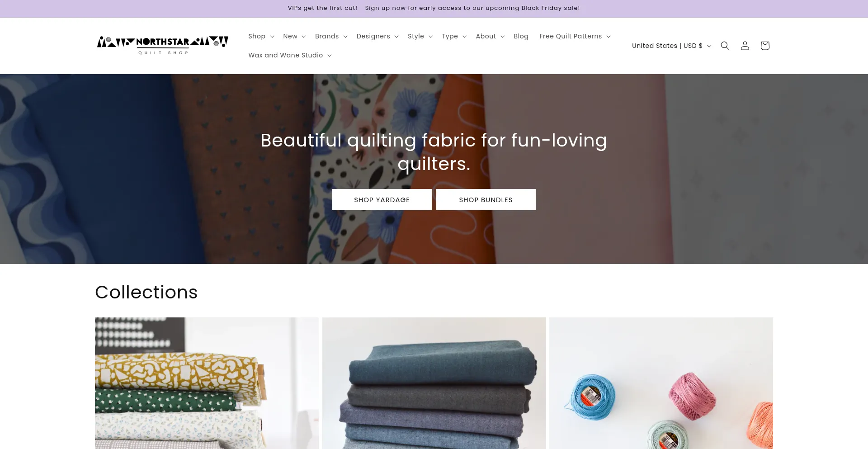Image resolution: width=868 pixels, height=449 pixels.
Task: Click the Northstar Quilt Shop logo
Action: (163, 46)
